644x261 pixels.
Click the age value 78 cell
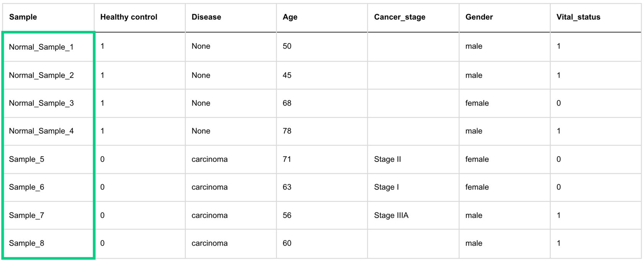point(287,131)
